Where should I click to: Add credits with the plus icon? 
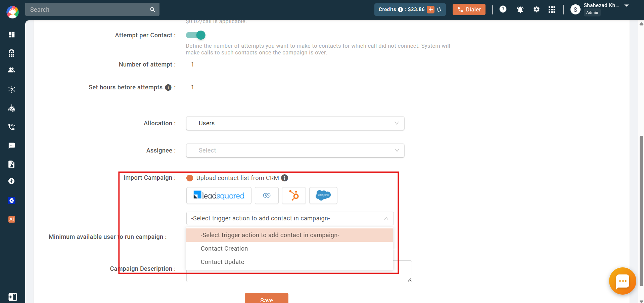click(431, 9)
